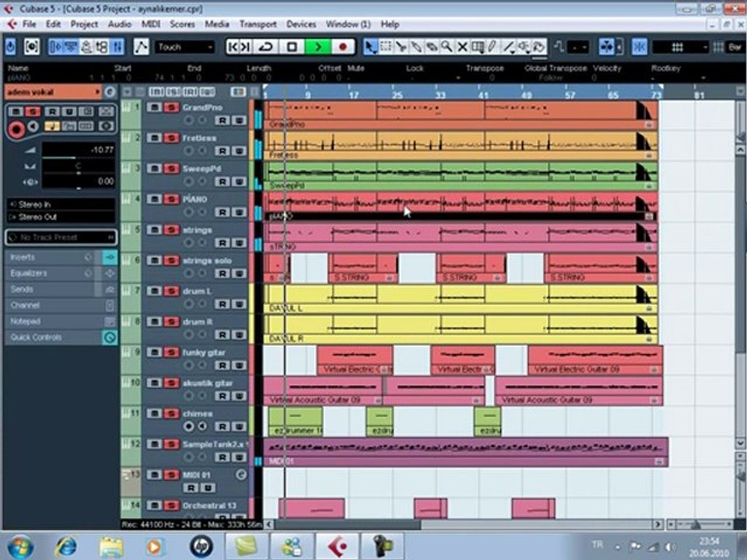
Task: Open the Windows Start menu
Action: (x=19, y=546)
